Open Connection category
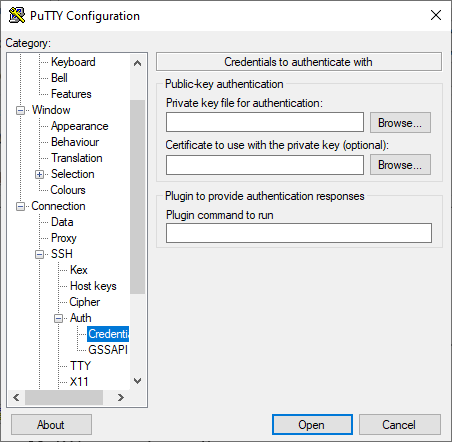Viewport: 452px width, 442px height. 58,206
